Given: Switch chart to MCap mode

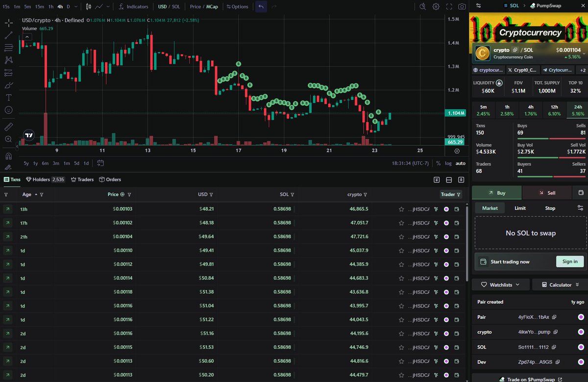Looking at the screenshot, I should click(212, 7).
